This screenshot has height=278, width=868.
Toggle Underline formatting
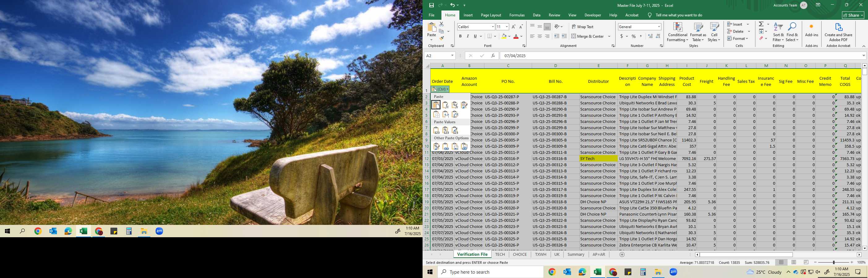[475, 36]
